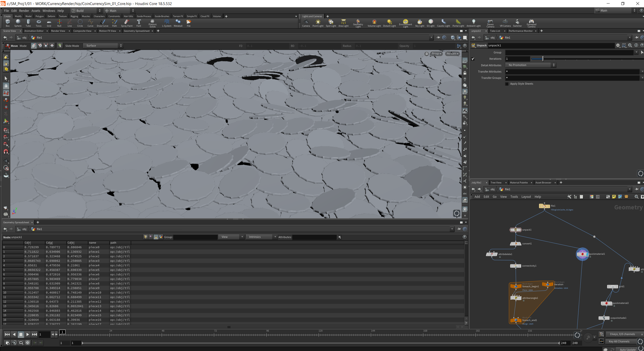Toggle the checkbox beside Iterations
Viewport: 644px width, 351px height.
[x=473, y=59]
